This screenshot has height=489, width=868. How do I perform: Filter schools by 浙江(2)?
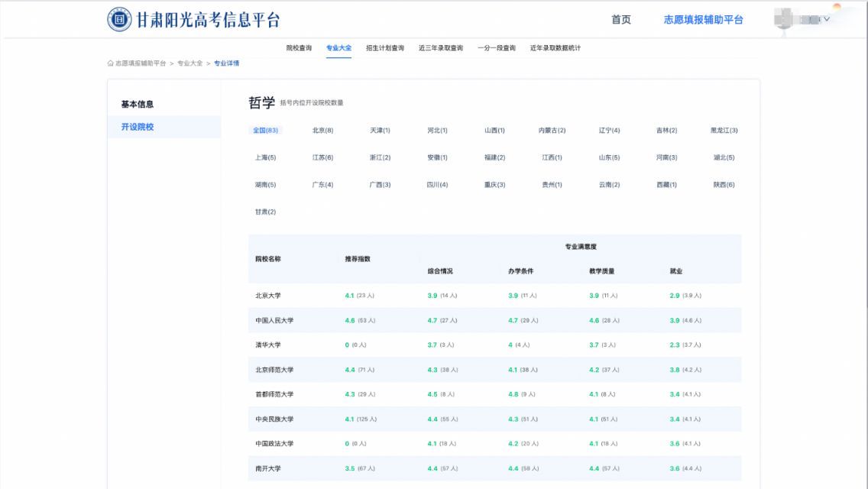(x=380, y=157)
